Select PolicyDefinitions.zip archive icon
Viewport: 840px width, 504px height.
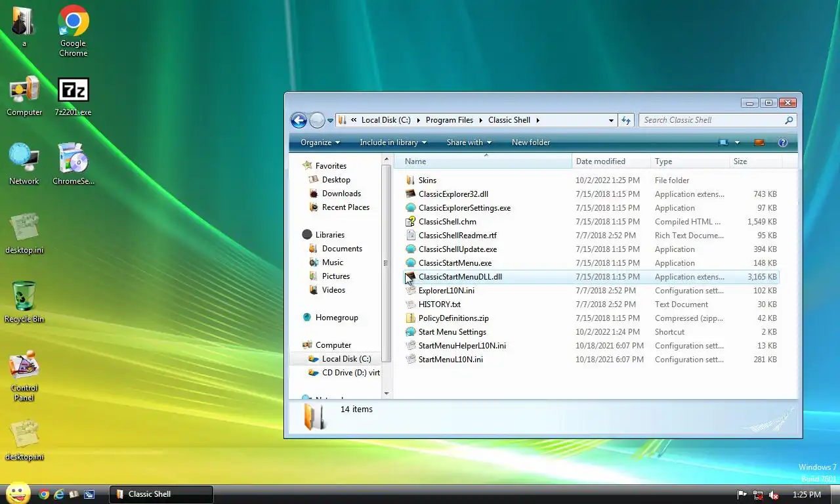(411, 318)
